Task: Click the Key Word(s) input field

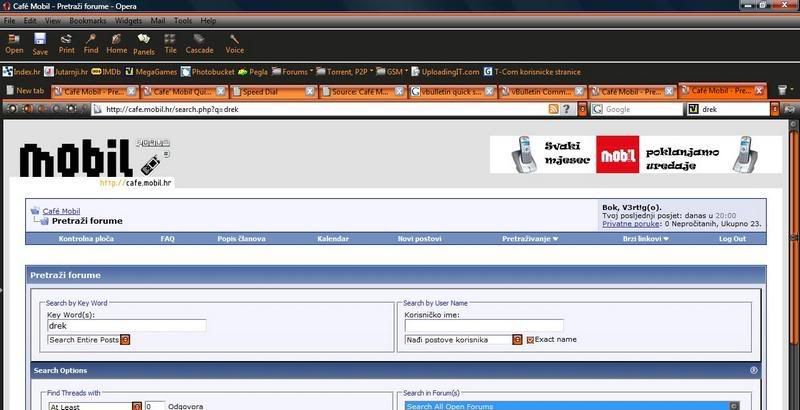Action: (127, 325)
